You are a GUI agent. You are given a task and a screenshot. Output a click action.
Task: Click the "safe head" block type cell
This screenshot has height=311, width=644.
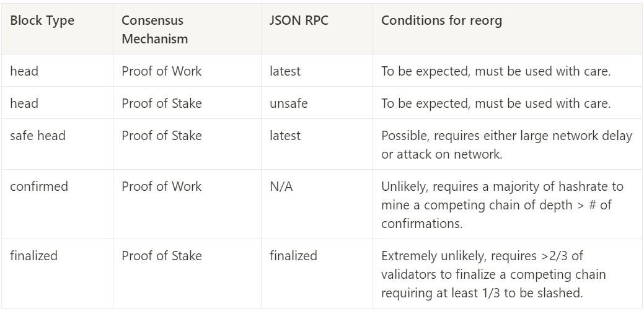(x=38, y=136)
